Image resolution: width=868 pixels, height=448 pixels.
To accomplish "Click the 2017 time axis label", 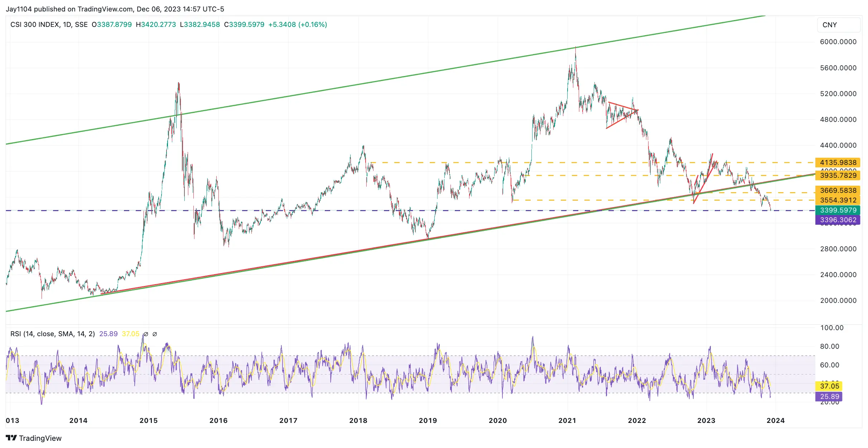I will tap(288, 420).
